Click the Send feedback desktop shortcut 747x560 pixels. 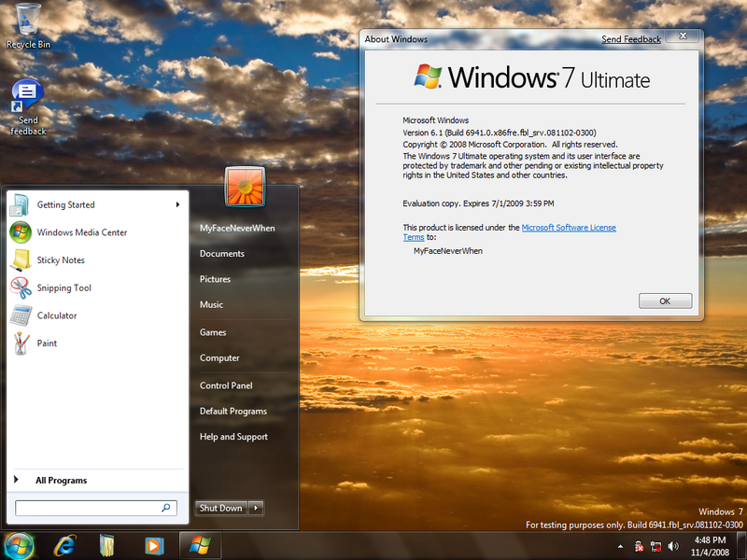coord(27,105)
